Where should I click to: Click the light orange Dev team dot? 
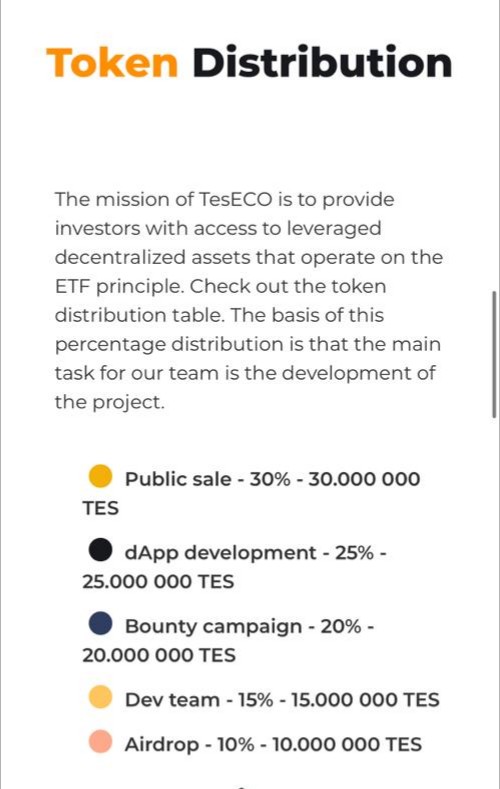coord(100,697)
